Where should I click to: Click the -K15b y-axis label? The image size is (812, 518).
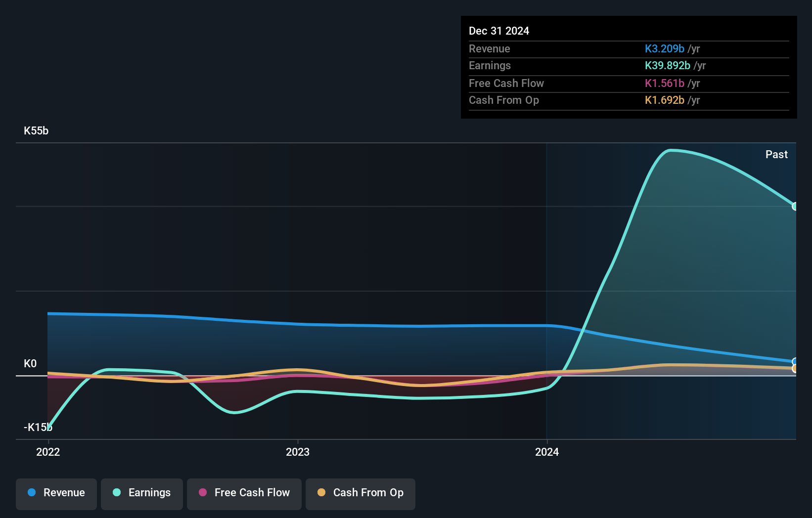(x=38, y=428)
